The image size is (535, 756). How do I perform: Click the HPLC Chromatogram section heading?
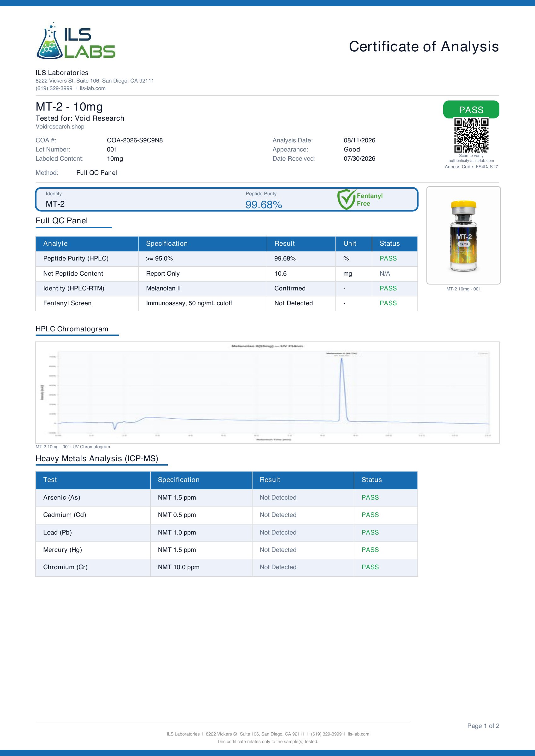coord(72,329)
